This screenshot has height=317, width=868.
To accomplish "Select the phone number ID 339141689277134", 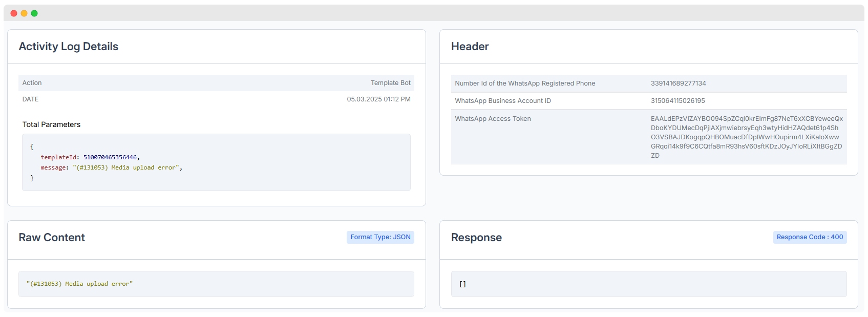I will pyautogui.click(x=679, y=83).
